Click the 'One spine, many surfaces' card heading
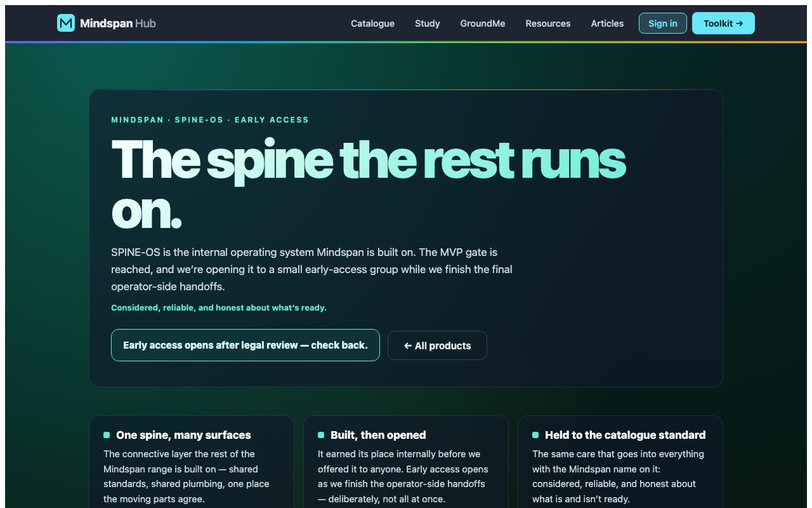 point(183,435)
